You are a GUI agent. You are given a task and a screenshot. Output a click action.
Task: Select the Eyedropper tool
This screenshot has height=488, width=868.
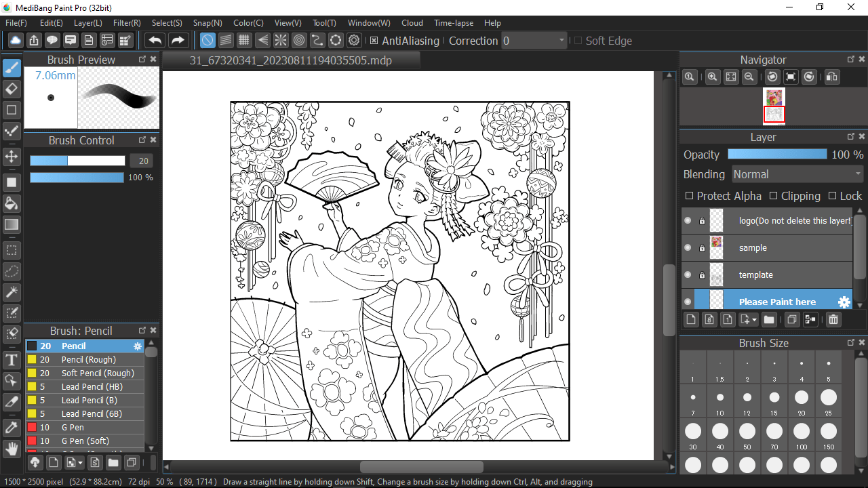12,427
